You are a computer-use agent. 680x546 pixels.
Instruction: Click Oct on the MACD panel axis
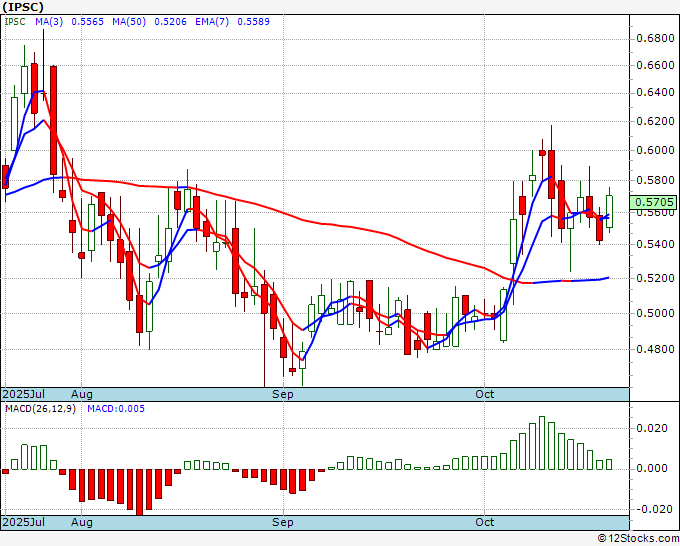pyautogui.click(x=484, y=522)
